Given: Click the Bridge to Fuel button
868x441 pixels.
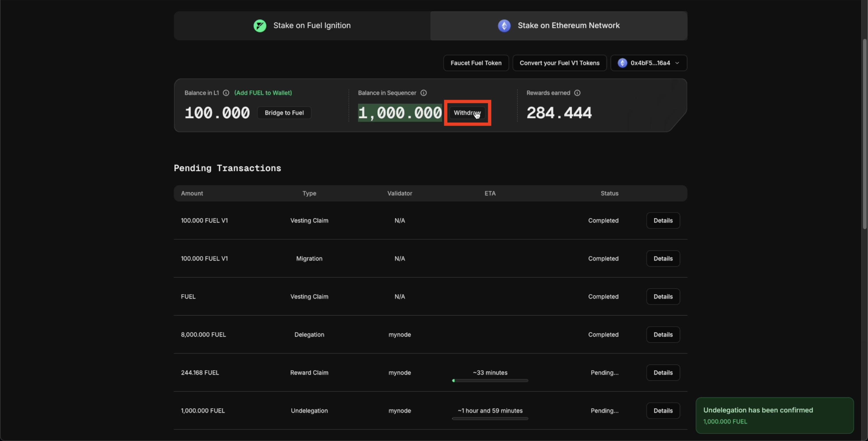Looking at the screenshot, I should click(284, 113).
